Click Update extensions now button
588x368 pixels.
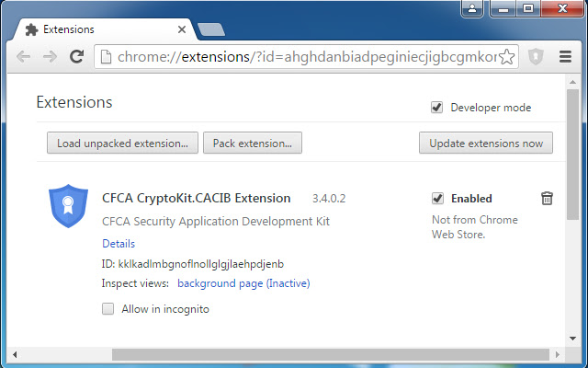click(x=486, y=143)
